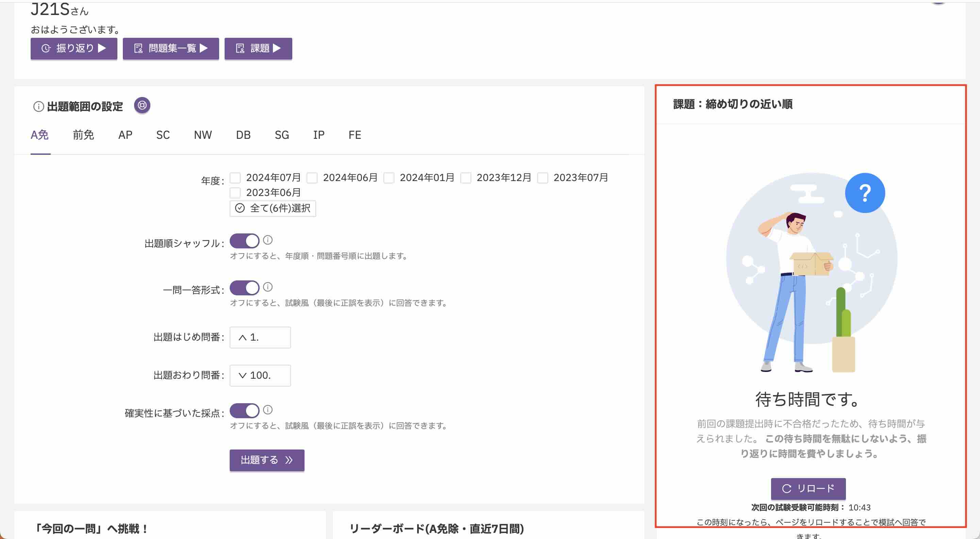The width and height of the screenshot is (980, 539).
Task: Switch to the AP exam tab
Action: tap(125, 135)
